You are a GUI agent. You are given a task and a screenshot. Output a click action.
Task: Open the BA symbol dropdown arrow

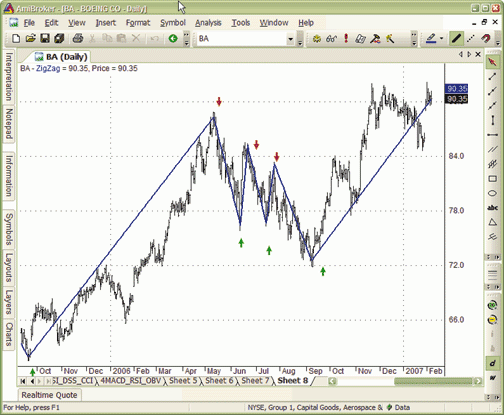290,39
